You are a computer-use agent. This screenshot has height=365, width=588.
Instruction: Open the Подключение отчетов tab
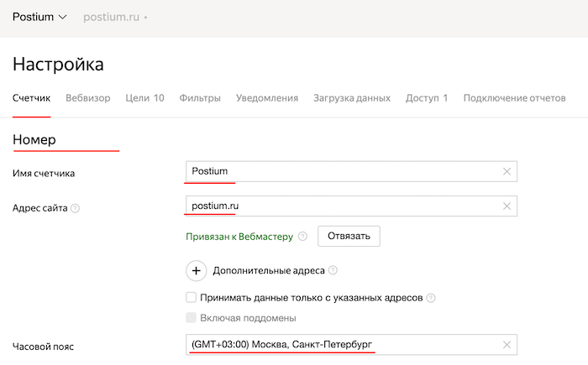point(514,98)
